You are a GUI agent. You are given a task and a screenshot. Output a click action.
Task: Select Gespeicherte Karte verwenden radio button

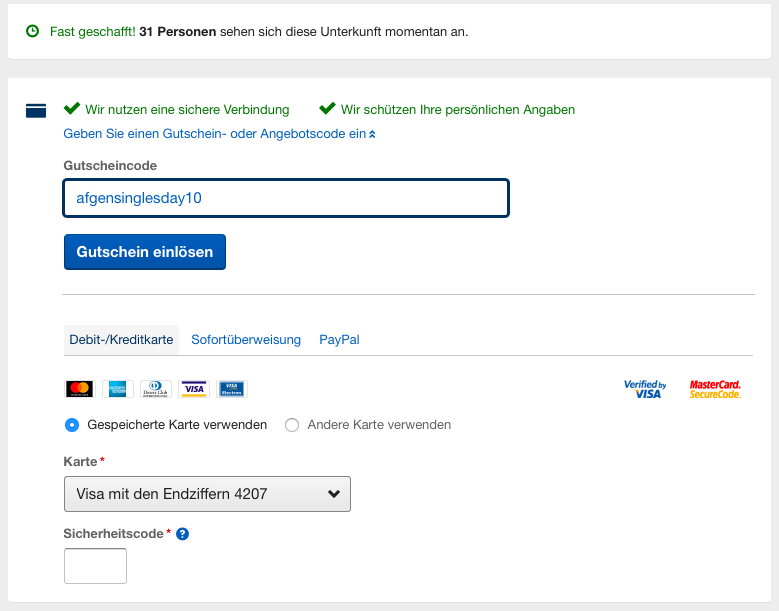72,425
